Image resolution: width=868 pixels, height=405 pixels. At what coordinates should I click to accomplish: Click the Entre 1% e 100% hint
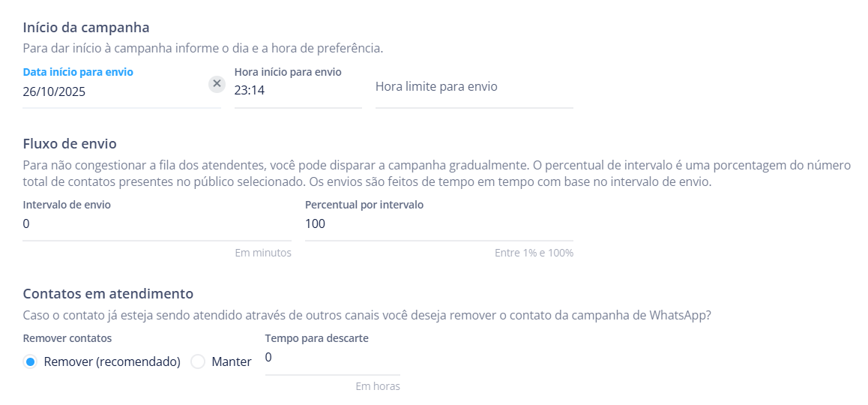pos(534,253)
